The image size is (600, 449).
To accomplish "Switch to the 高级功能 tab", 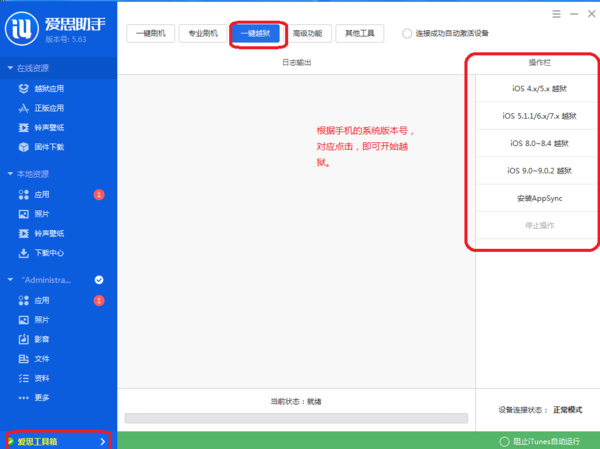I will [308, 34].
